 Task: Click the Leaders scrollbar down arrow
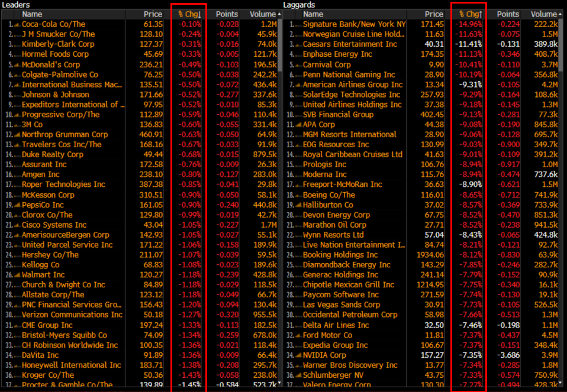coord(279,383)
